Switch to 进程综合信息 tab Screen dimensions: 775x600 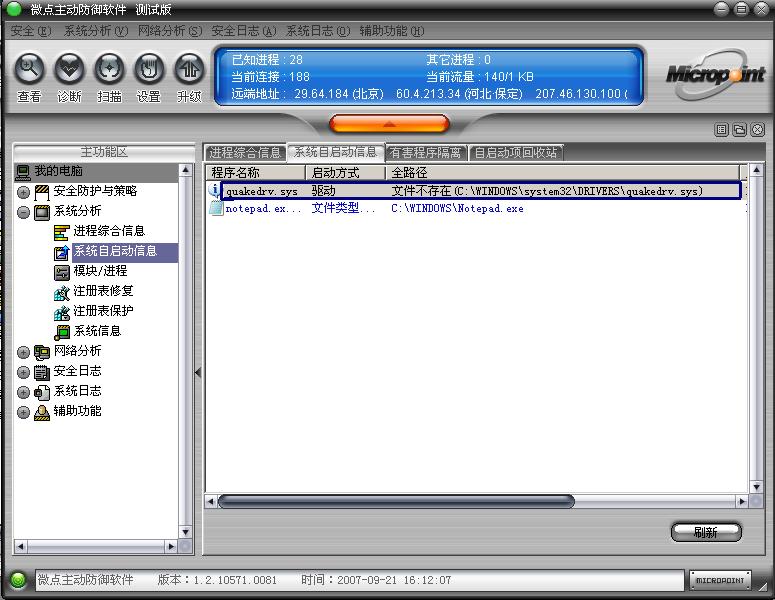tap(245, 153)
